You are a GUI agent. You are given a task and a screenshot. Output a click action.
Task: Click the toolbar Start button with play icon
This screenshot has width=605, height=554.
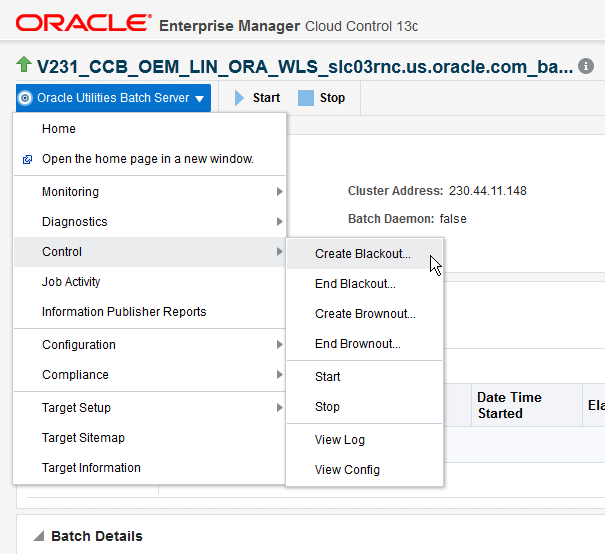257,98
